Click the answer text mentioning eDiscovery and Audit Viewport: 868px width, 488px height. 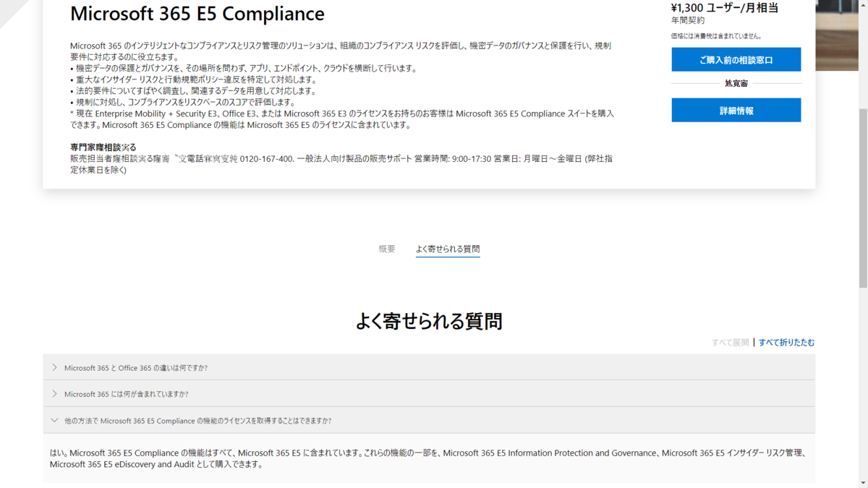[427, 458]
